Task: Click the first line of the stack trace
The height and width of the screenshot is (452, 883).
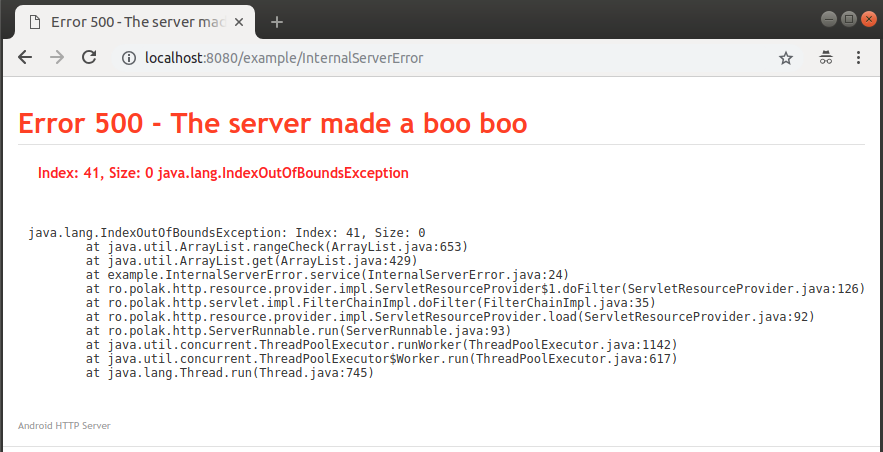Action: [x=227, y=232]
